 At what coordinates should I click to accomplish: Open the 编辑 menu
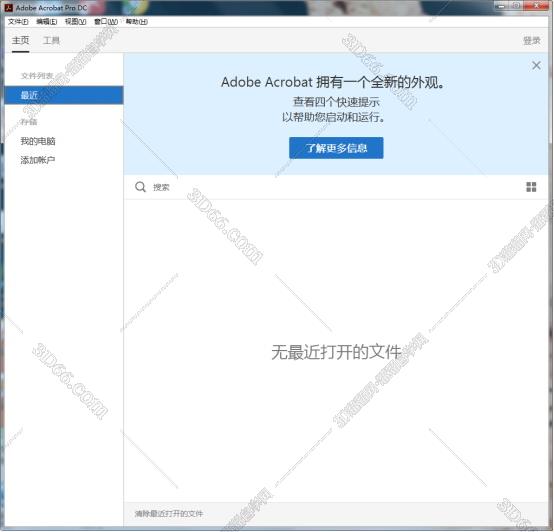[46, 22]
